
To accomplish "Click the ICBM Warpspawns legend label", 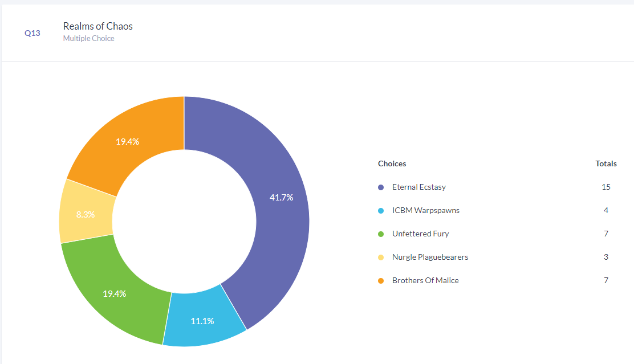I will click(x=426, y=210).
